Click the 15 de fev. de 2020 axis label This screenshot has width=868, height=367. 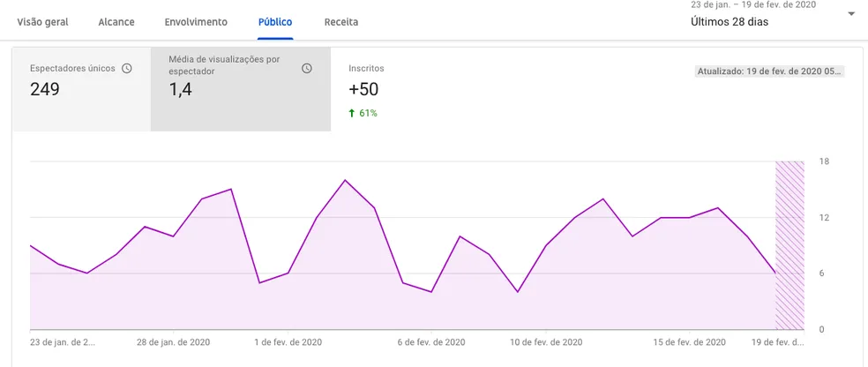click(x=689, y=342)
